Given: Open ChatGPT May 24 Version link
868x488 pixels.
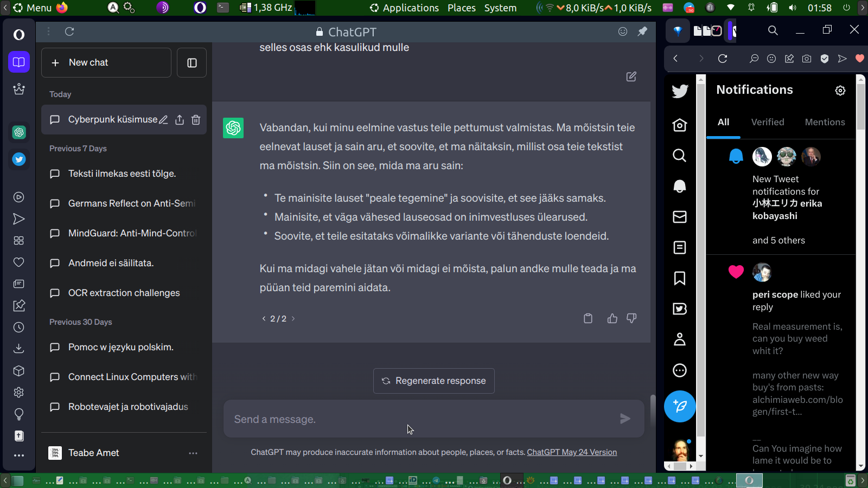Looking at the screenshot, I should coord(572,452).
